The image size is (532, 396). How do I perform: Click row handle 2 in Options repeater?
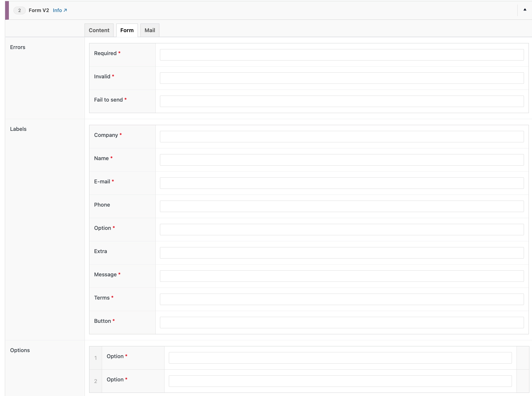[95, 381]
